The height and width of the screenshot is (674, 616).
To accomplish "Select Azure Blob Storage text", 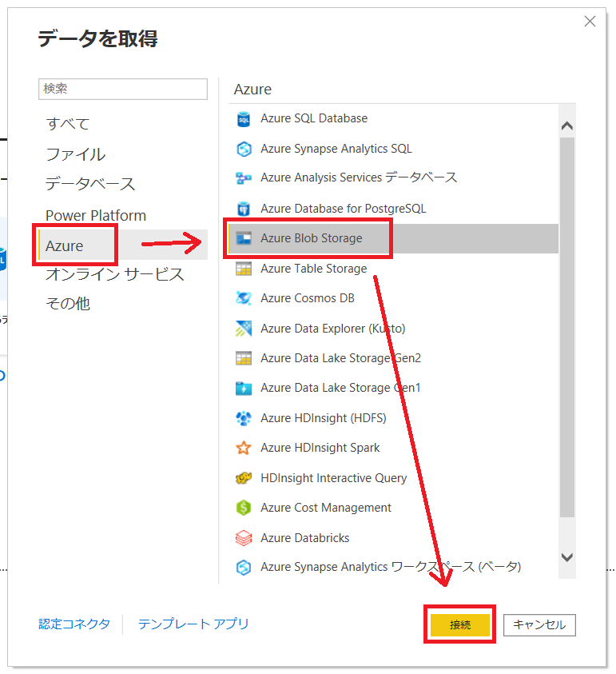I will pos(312,238).
